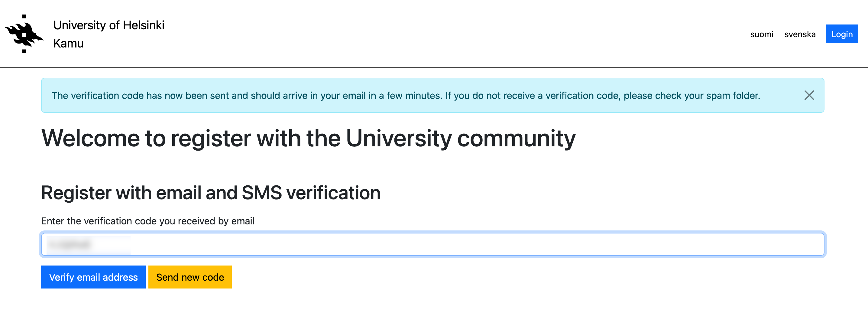The width and height of the screenshot is (868, 326).
Task: Click the word 'SMS' in the subheading
Action: pos(261,193)
